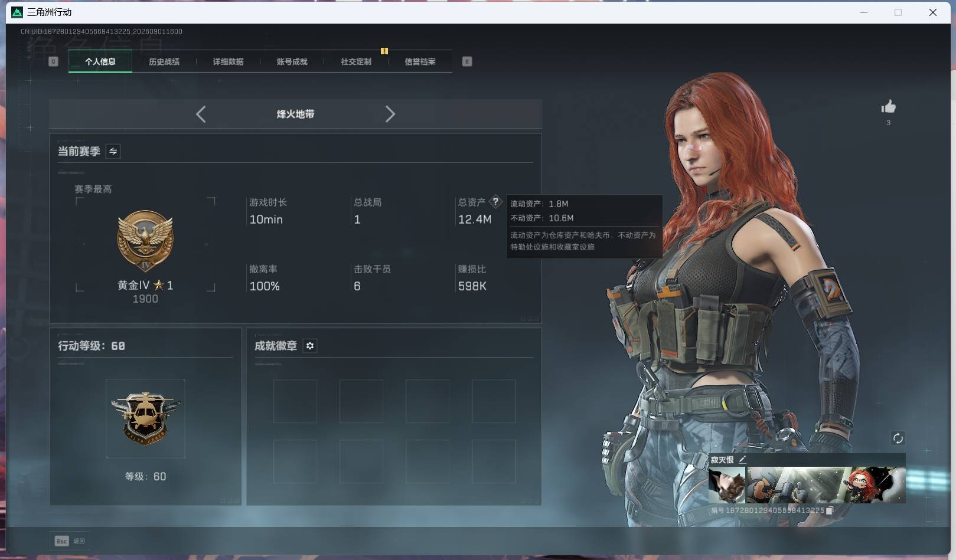The width and height of the screenshot is (956, 560).
Task: Click the 总资产 question mark help icon
Action: point(495,201)
